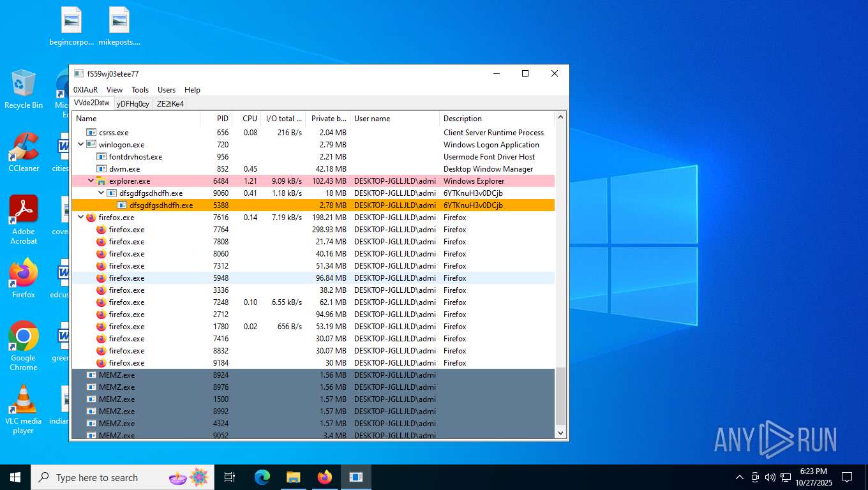Sort by the Private bytes column header
Screen dimensions: 868x490
328,119
